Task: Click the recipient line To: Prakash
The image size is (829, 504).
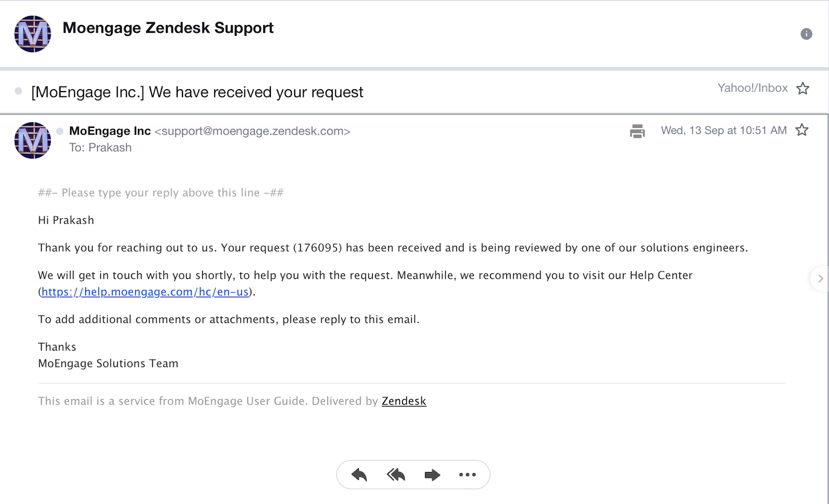Action: tap(101, 148)
